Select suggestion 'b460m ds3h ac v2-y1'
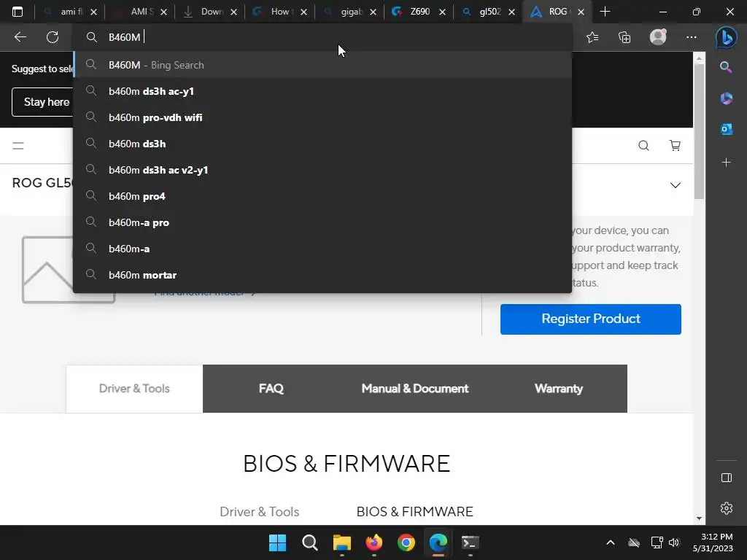Image resolution: width=747 pixels, height=560 pixels. [323, 170]
